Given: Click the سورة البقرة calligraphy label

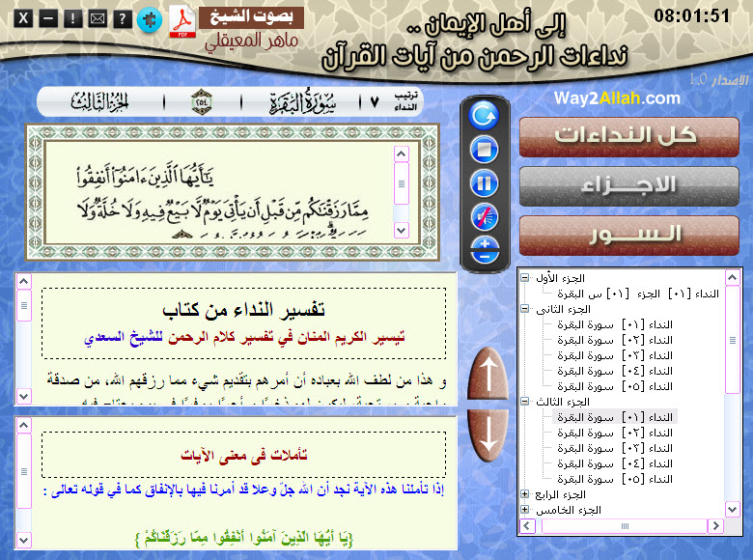Looking at the screenshot, I should [x=302, y=101].
